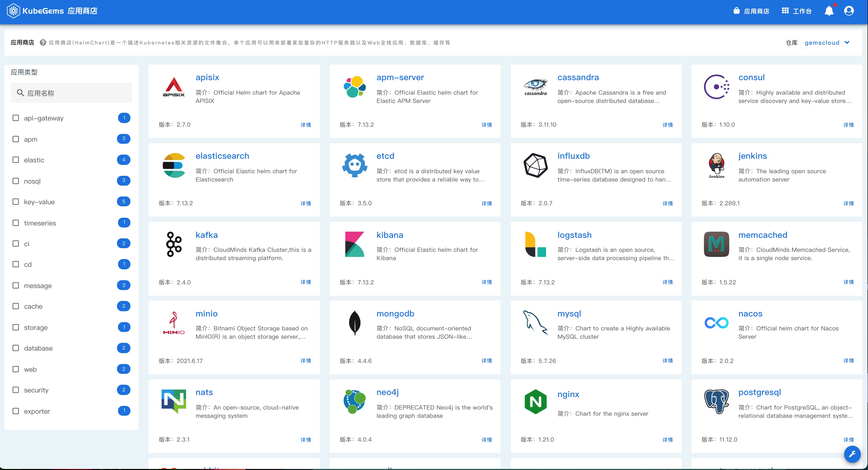Click the kibana logo icon
This screenshot has height=470, width=868.
pyautogui.click(x=355, y=244)
